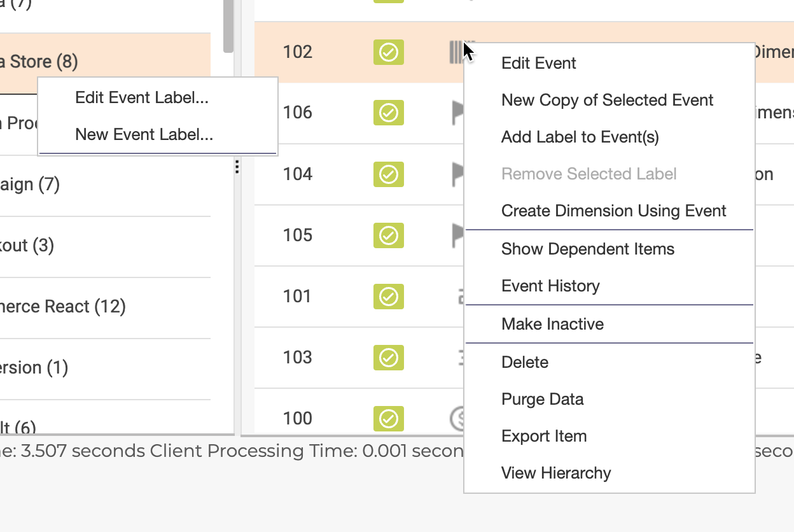Click Edit Event Label... option
Viewport: 794px width, 532px height.
pos(142,97)
